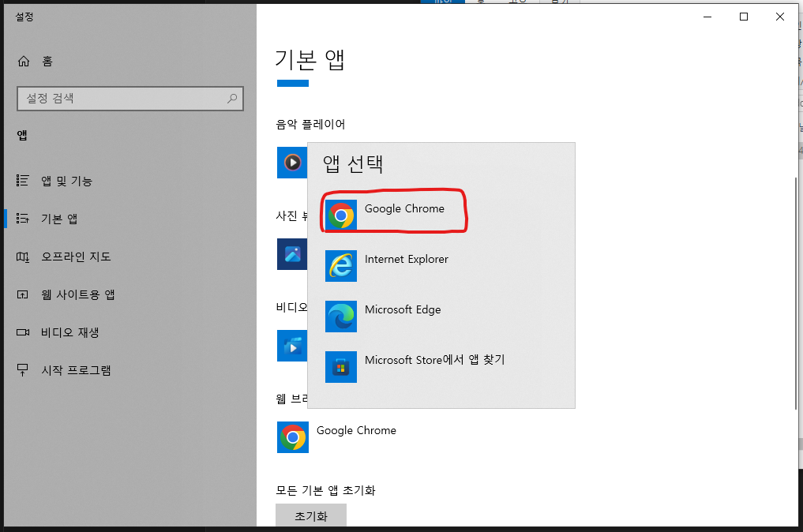
Task: Close the 설정 window
Action: pos(780,17)
